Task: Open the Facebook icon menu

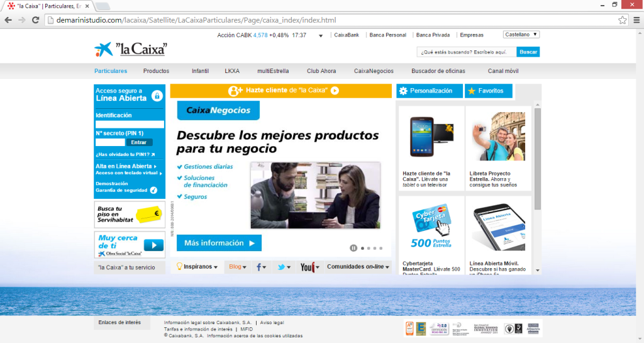Action: click(x=260, y=267)
